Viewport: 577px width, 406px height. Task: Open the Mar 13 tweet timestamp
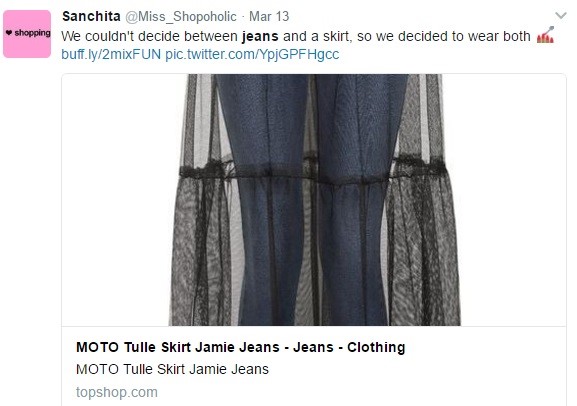point(269,17)
